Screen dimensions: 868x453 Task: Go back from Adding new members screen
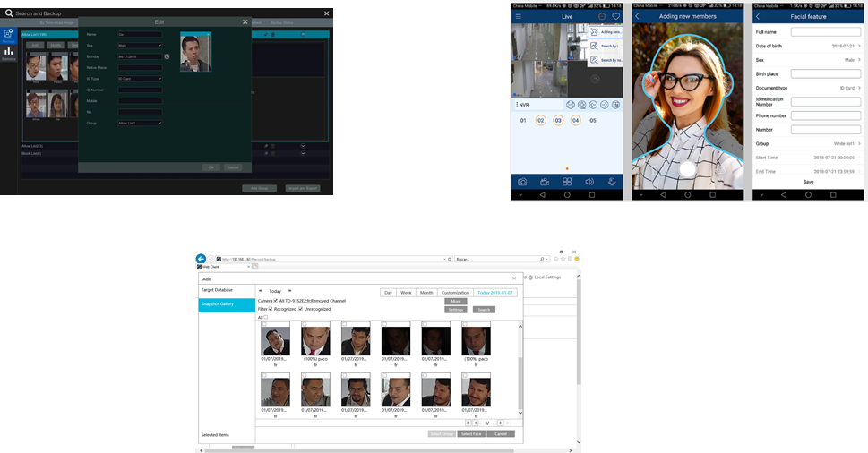point(637,17)
